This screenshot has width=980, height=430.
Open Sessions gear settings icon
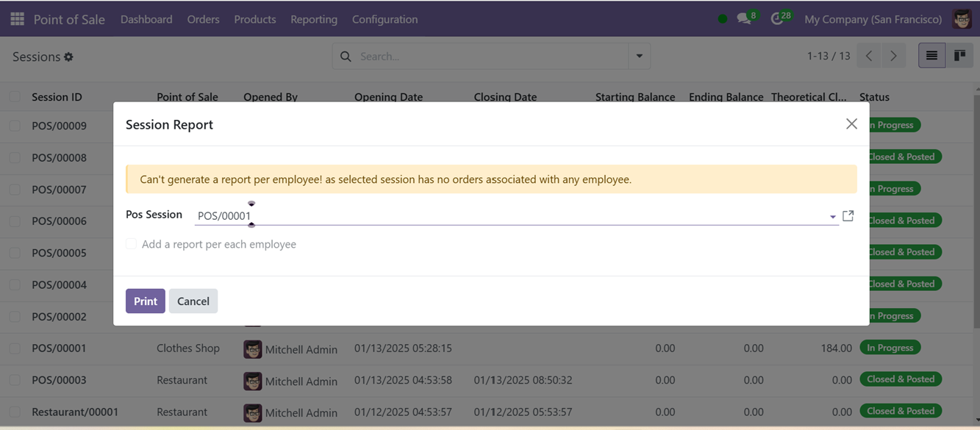68,57
